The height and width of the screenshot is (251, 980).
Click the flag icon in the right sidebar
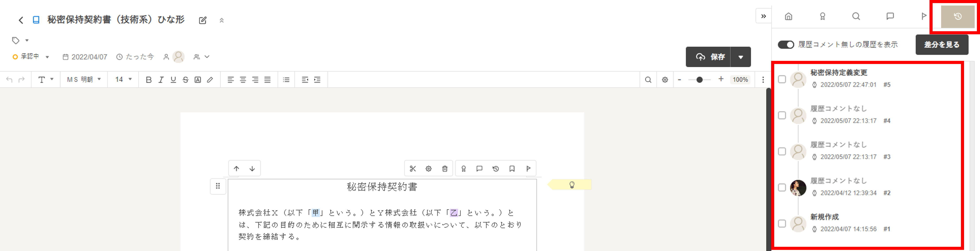[x=923, y=16]
